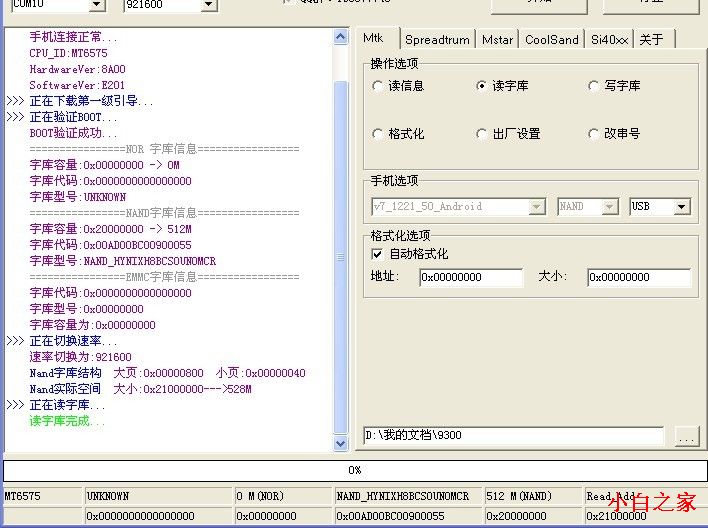Click the 速率切换为:921600 log line
This screenshot has width=708, height=528.
(80, 357)
